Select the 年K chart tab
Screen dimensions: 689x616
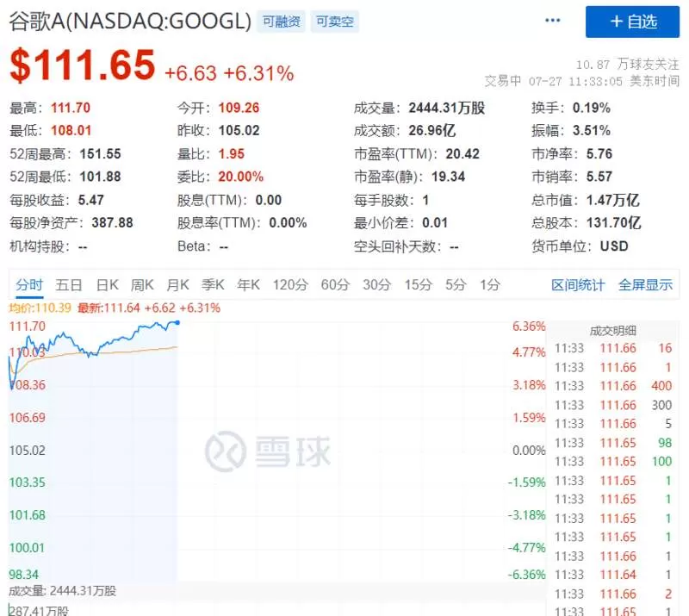[x=248, y=285]
